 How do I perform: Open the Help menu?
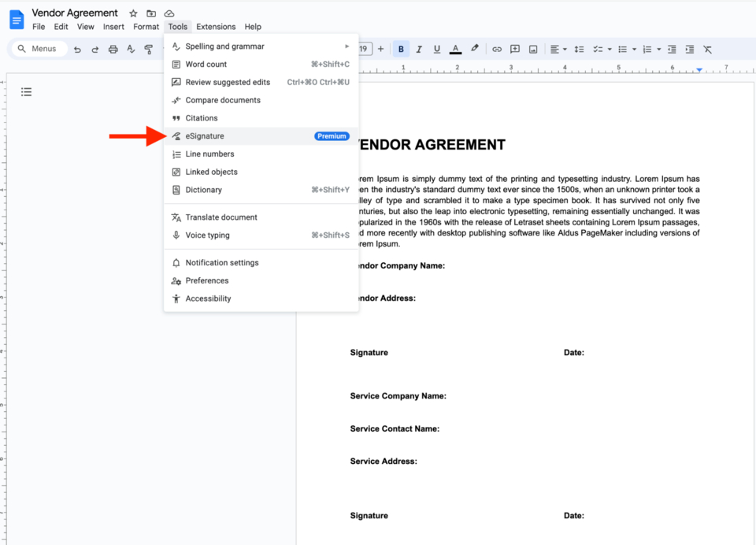tap(253, 27)
